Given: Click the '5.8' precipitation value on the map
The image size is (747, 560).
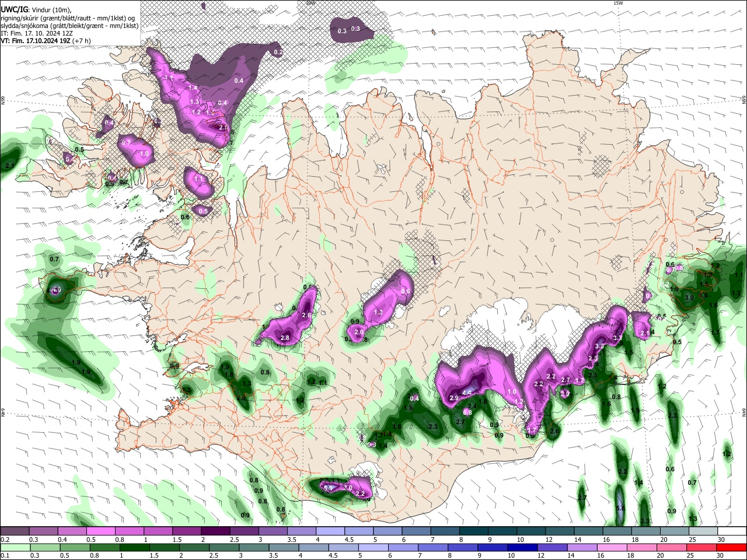Looking at the screenshot, I should click(x=620, y=509).
